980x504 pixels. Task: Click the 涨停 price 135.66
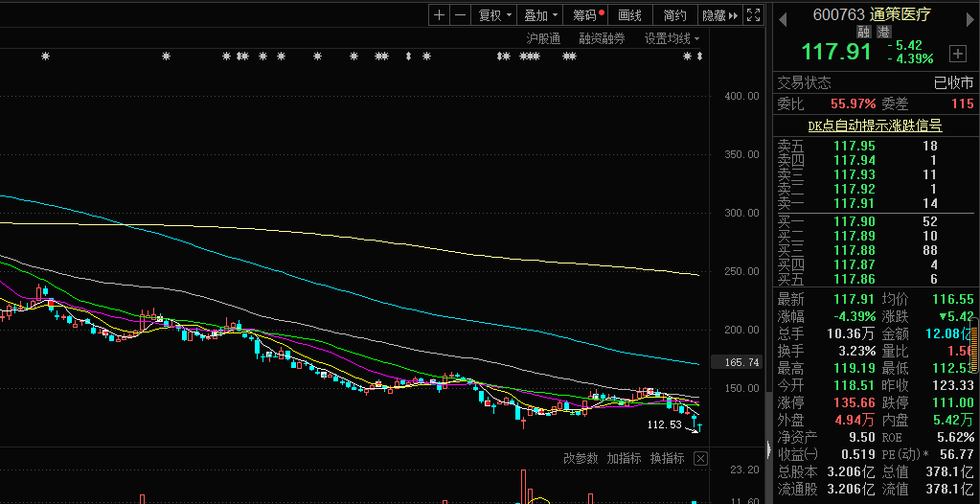tap(855, 402)
